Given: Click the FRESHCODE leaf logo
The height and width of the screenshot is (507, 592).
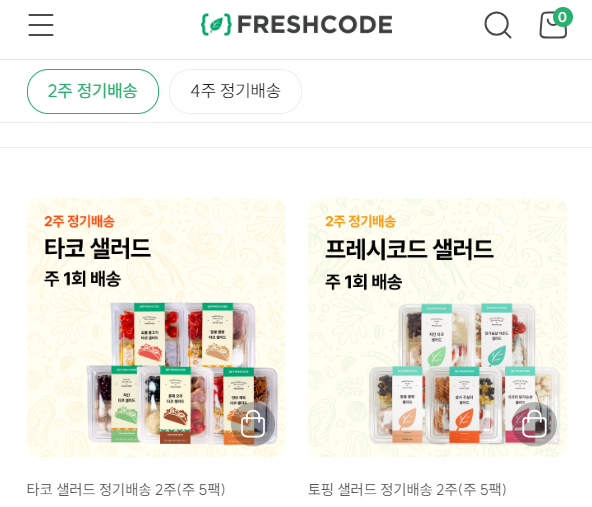Looking at the screenshot, I should [216, 25].
